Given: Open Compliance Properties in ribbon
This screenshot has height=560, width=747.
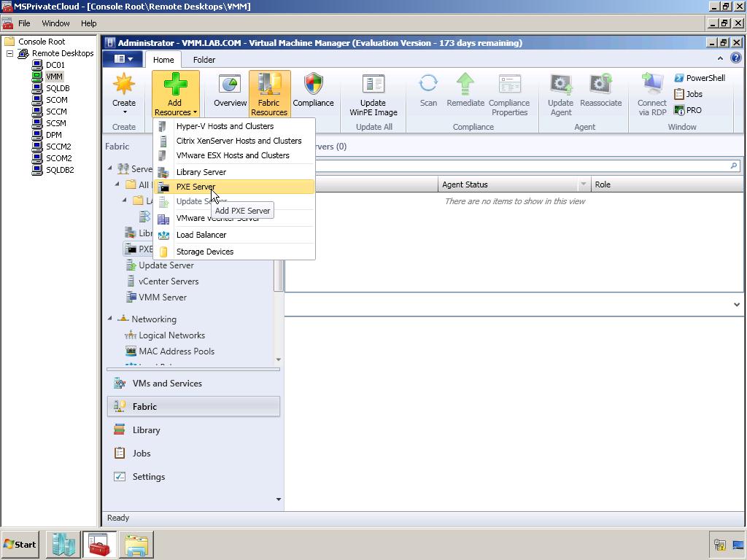Looking at the screenshot, I should pyautogui.click(x=509, y=94).
